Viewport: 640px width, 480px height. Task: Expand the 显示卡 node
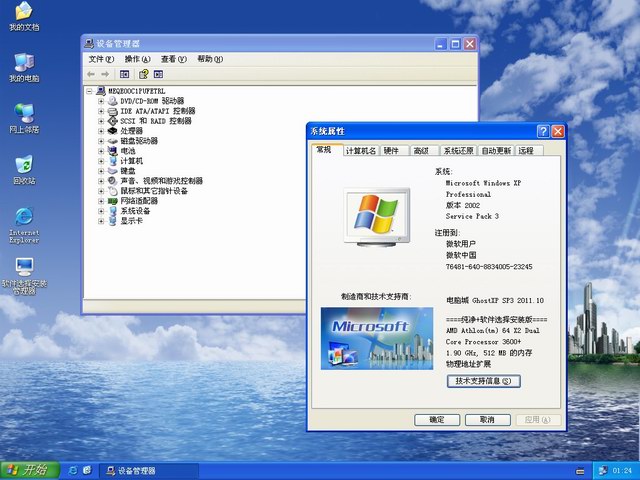101,221
